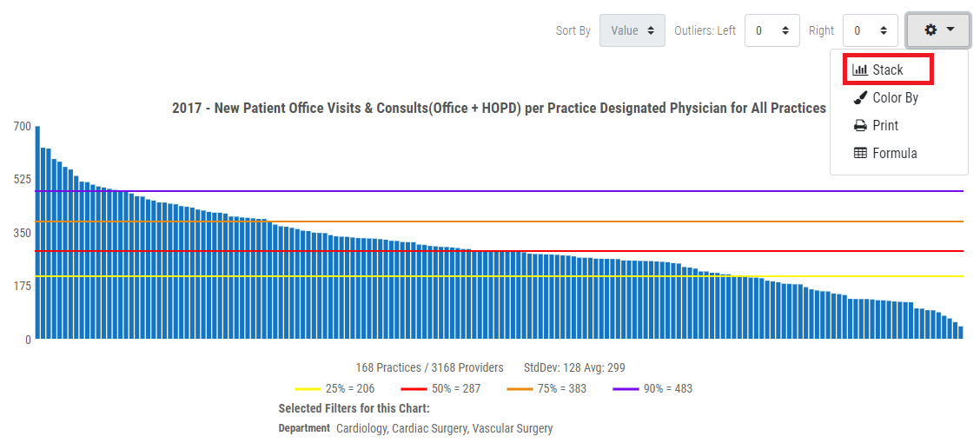This screenshot has width=980, height=443.
Task: Select the Print menu entry
Action: 885,125
